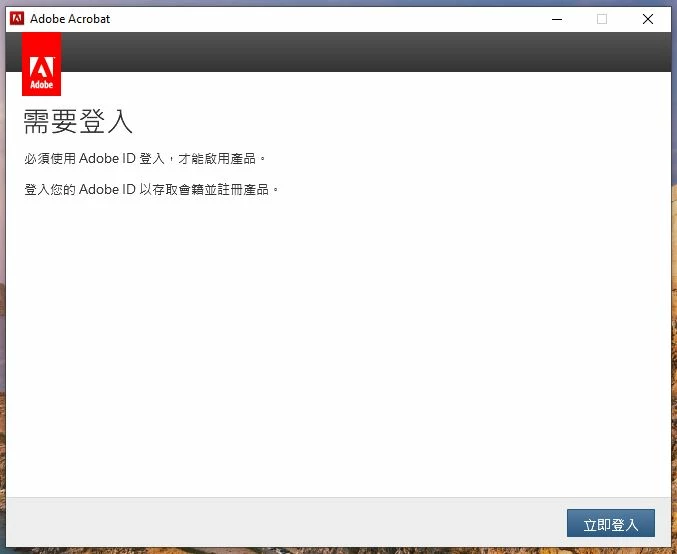Close the Adobe Acrobat sign-in dialog
677x554 pixels.
(648, 19)
